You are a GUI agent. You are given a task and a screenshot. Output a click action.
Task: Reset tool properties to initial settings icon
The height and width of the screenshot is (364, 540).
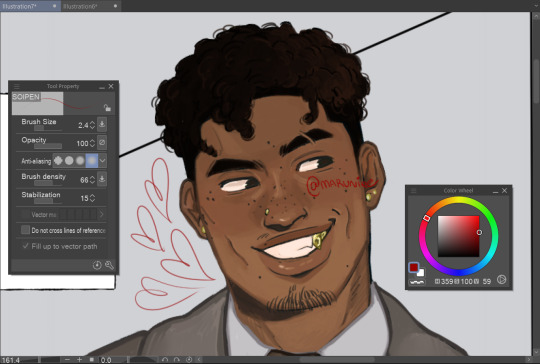(x=97, y=265)
